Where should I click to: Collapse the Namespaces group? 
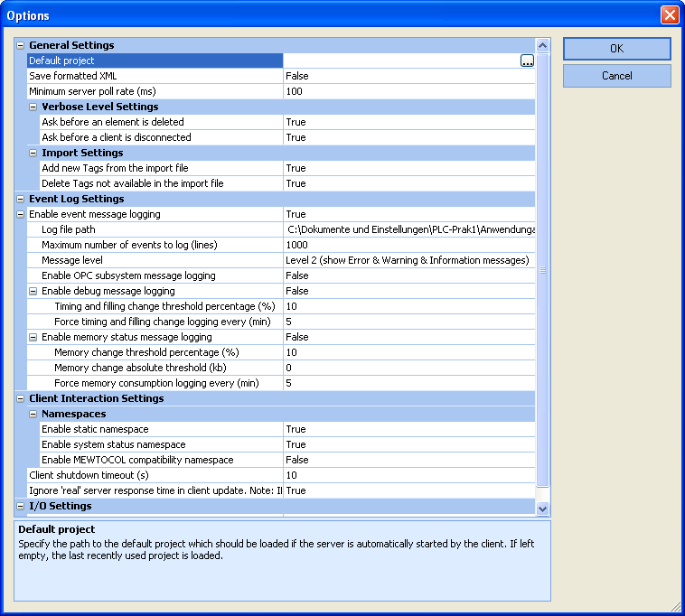[x=33, y=415]
